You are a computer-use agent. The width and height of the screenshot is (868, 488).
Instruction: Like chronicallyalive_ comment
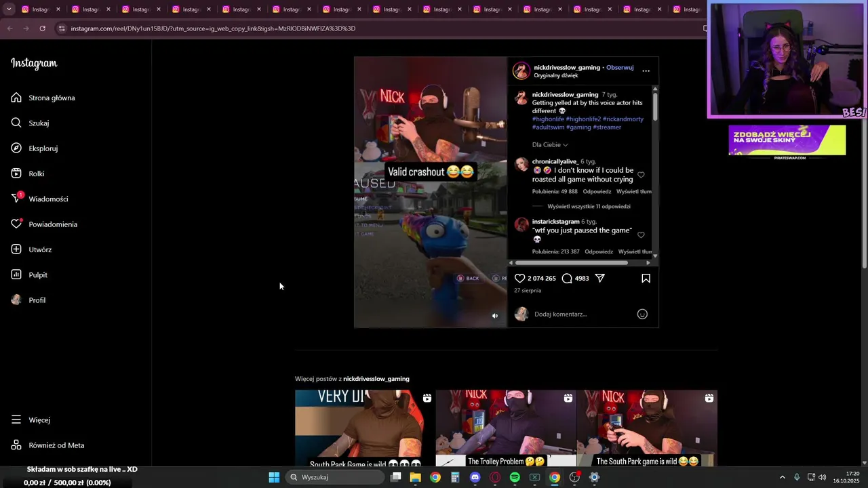click(x=641, y=175)
